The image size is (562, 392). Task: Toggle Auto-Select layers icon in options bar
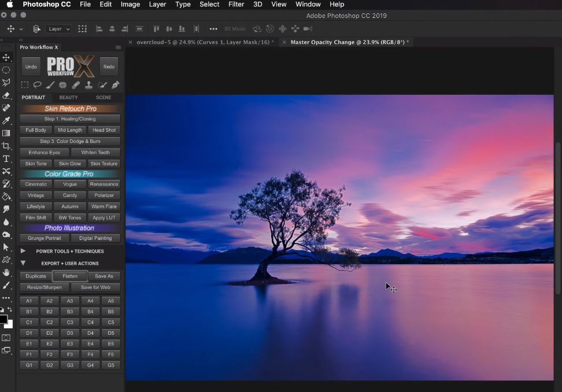(x=36, y=29)
